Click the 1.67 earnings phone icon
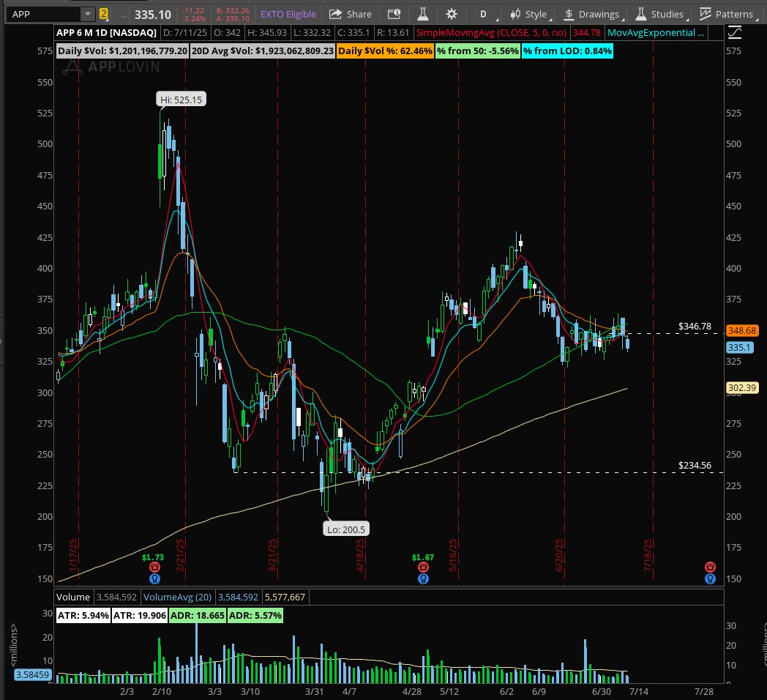Image resolution: width=767 pixels, height=700 pixels. 423,567
